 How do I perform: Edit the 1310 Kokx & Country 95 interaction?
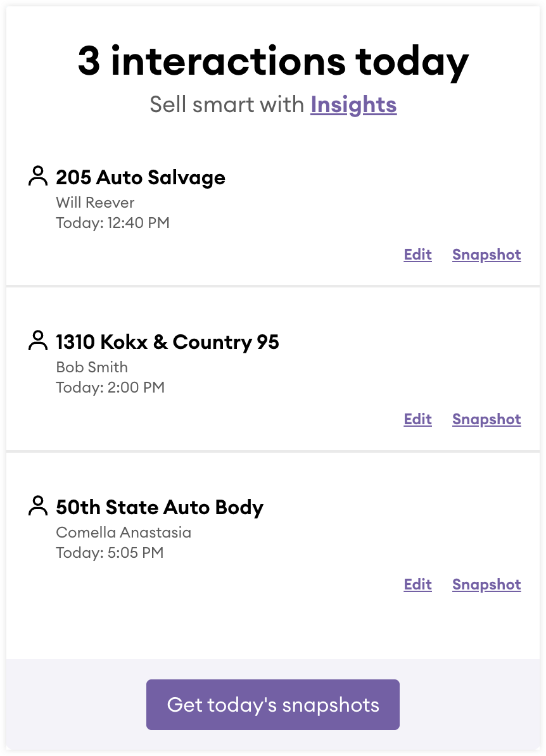(417, 419)
